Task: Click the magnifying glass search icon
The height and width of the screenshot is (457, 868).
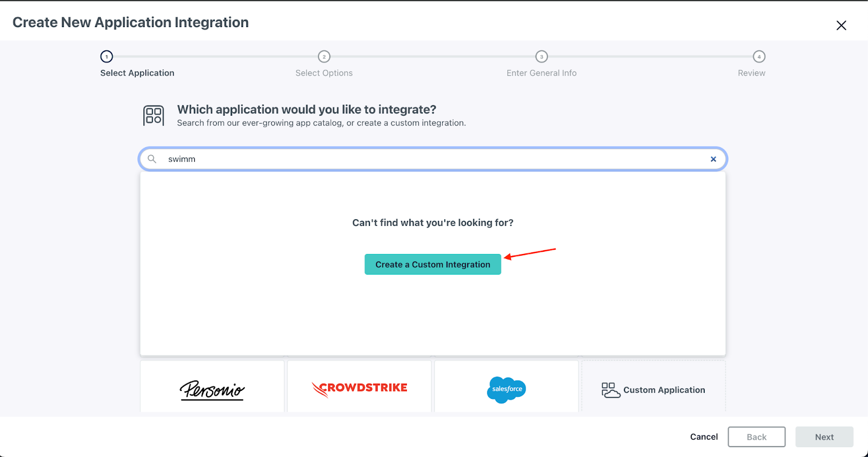Action: pos(152,159)
